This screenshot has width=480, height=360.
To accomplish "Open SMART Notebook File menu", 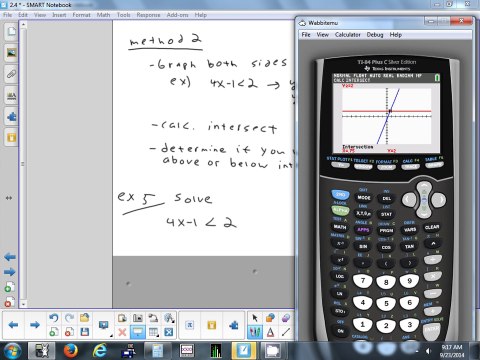I will tap(7, 15).
